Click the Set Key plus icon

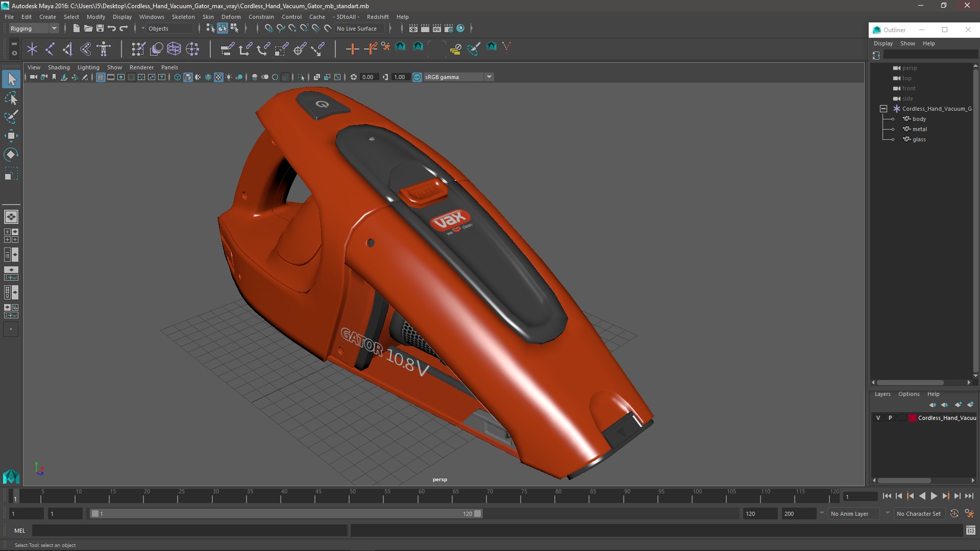tap(352, 49)
